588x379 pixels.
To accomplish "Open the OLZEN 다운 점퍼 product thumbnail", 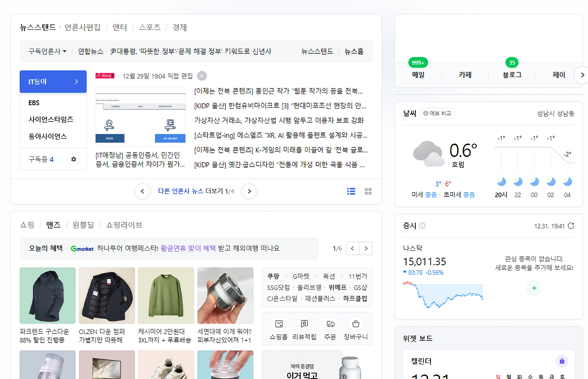I will click(107, 295).
